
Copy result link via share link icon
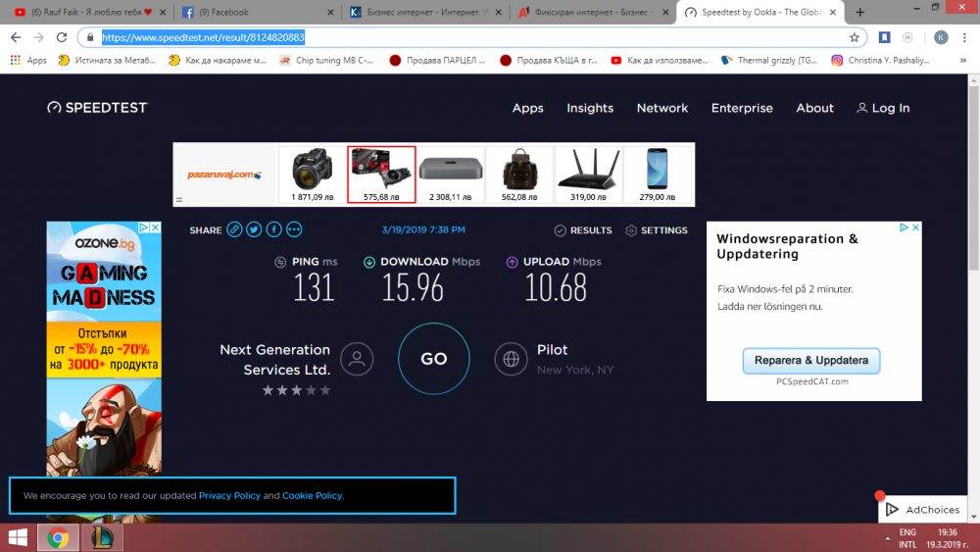pyautogui.click(x=234, y=230)
